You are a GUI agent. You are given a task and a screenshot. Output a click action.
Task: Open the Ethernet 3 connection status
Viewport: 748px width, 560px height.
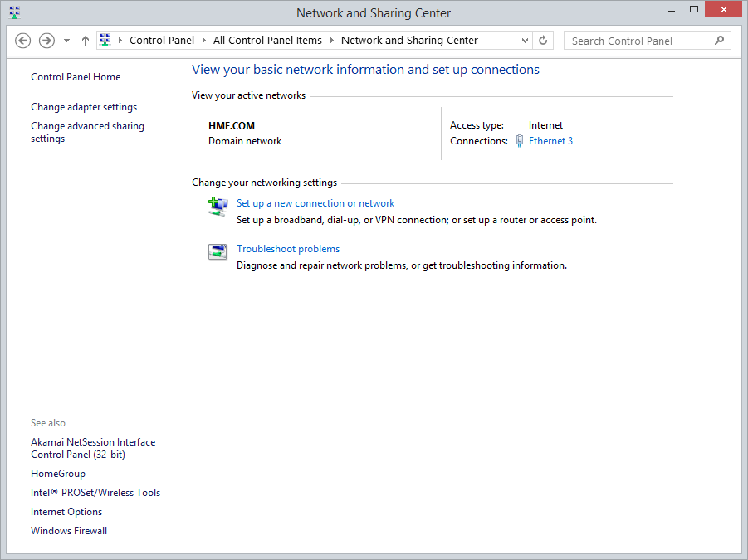(550, 141)
